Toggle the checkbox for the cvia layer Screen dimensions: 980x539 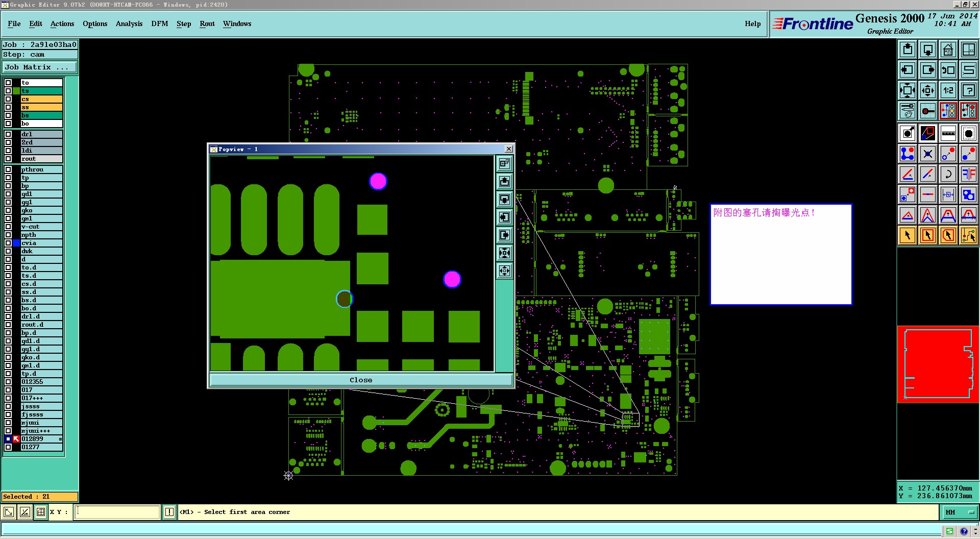click(x=8, y=243)
